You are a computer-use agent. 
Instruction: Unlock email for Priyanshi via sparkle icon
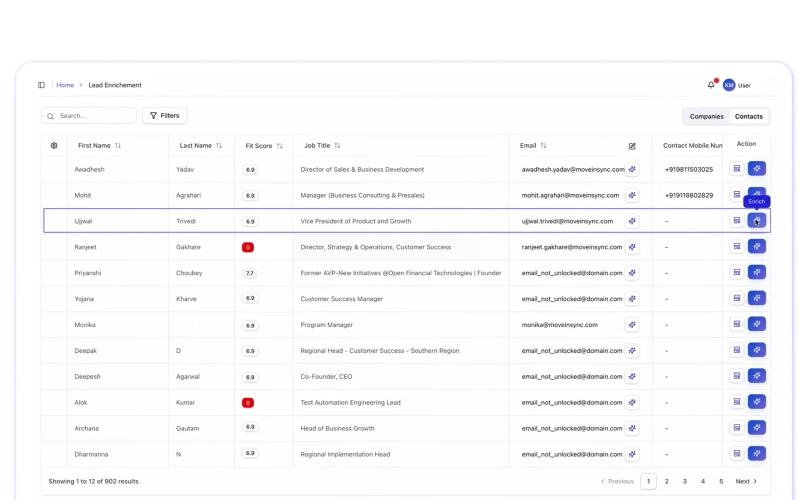(632, 273)
